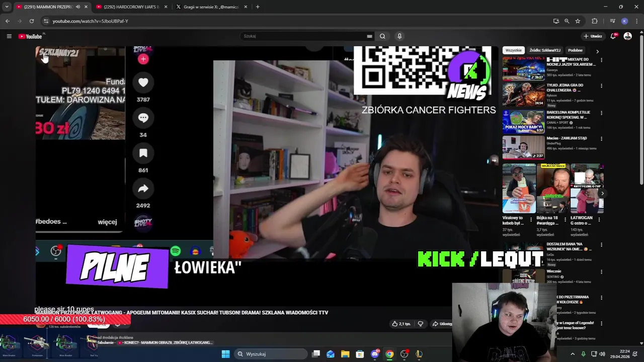Screen dimensions: 644x362
Task: Click the address bar URL
Action: [x=91, y=21]
